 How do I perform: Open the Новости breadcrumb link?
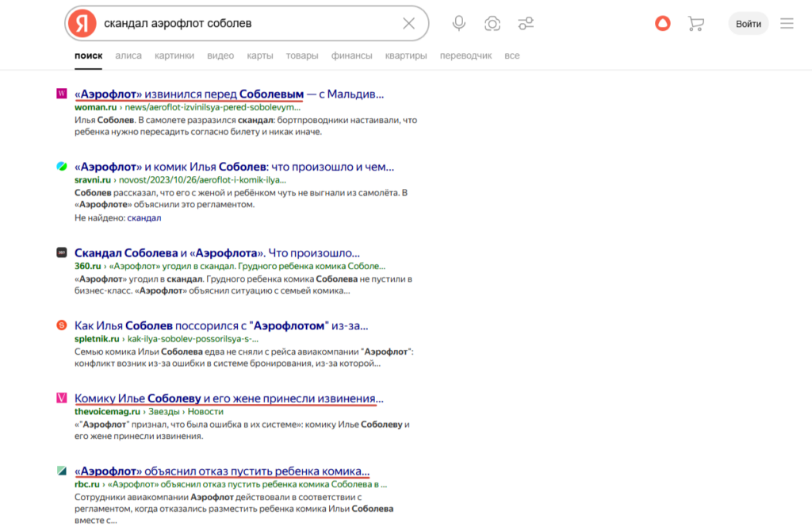[x=205, y=411]
